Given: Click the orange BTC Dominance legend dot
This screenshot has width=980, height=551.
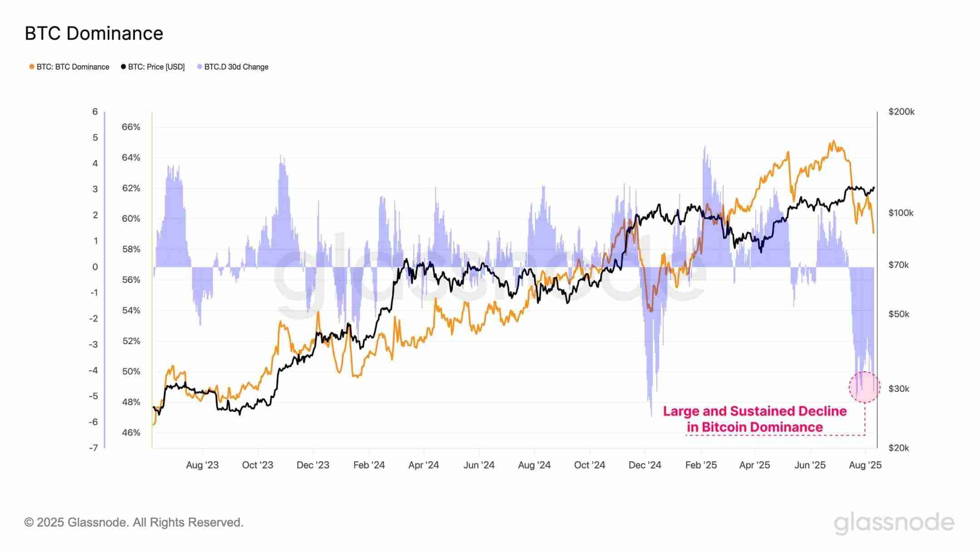Looking at the screenshot, I should tap(32, 67).
